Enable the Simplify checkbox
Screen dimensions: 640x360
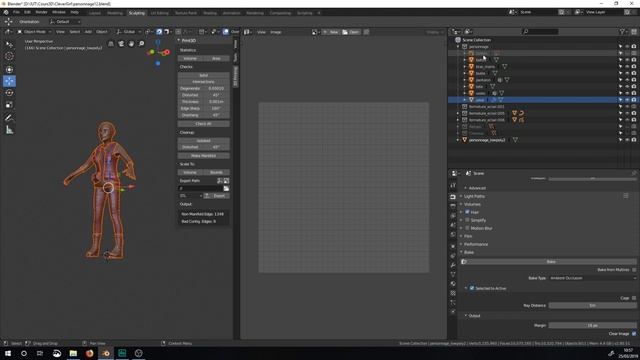467,220
